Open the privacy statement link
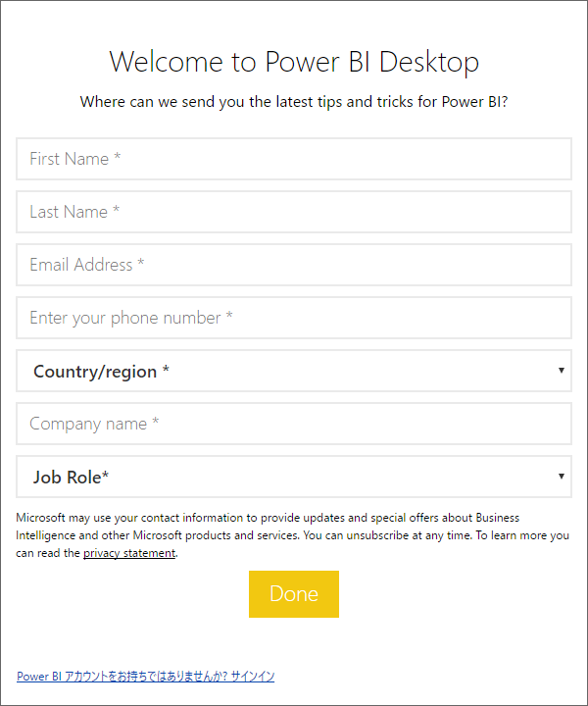Viewport: 588px width, 706px height. 129,553
